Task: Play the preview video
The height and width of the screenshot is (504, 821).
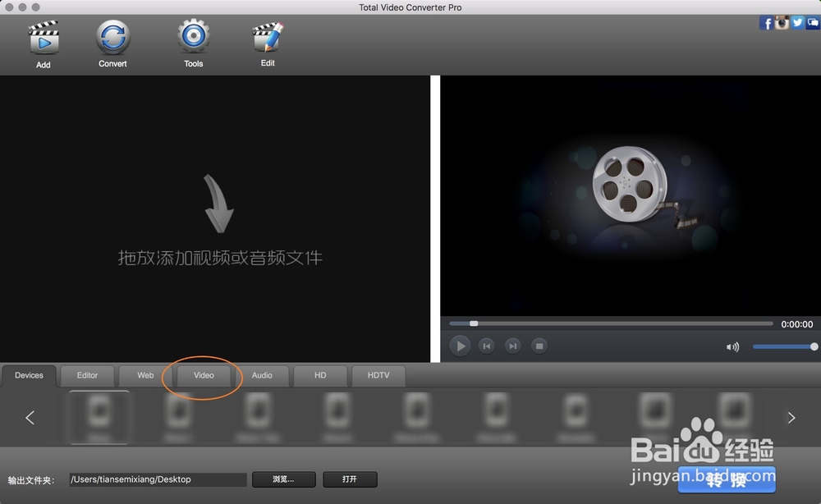Action: (x=461, y=346)
